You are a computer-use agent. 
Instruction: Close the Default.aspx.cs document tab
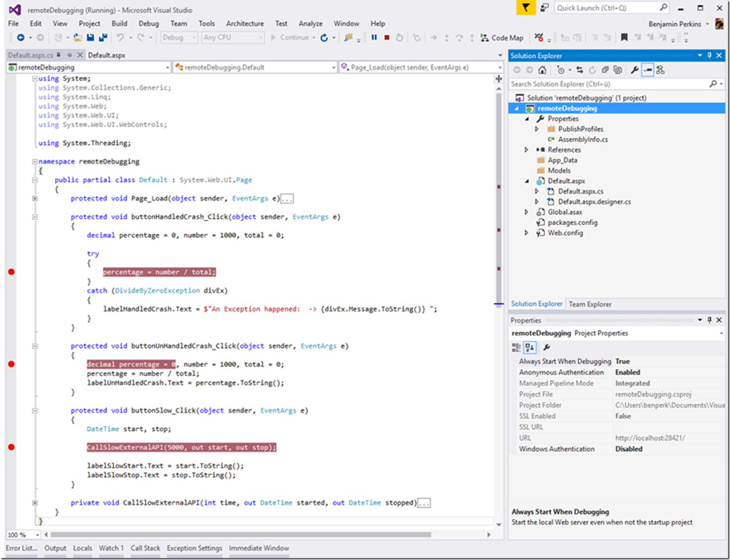coord(80,55)
